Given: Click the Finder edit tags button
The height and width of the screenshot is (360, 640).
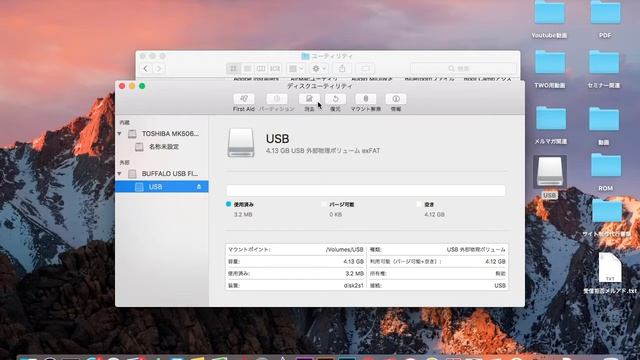Looking at the screenshot, I should (365, 69).
